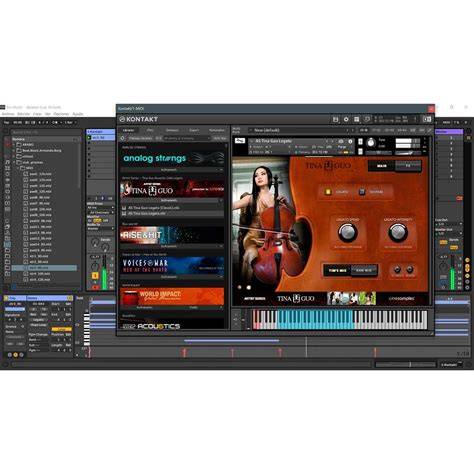
Task: Switch to the Files tab in Kontakt
Action: coord(150,130)
